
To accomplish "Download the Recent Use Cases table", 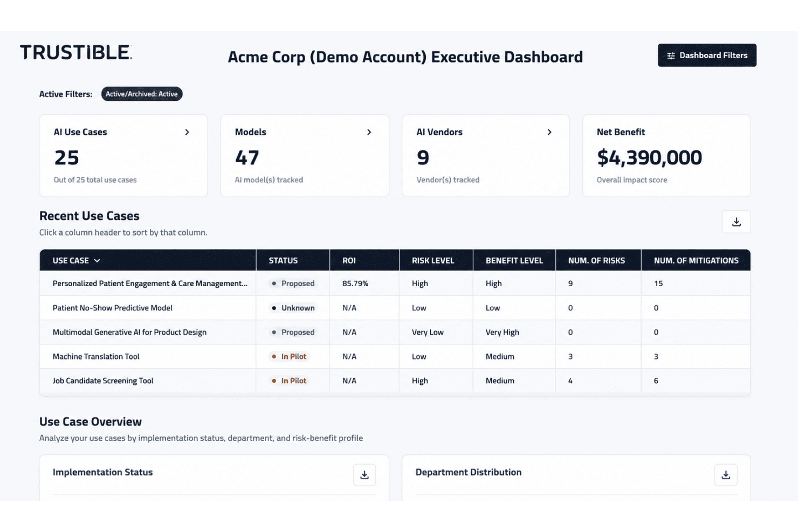I will tap(736, 222).
